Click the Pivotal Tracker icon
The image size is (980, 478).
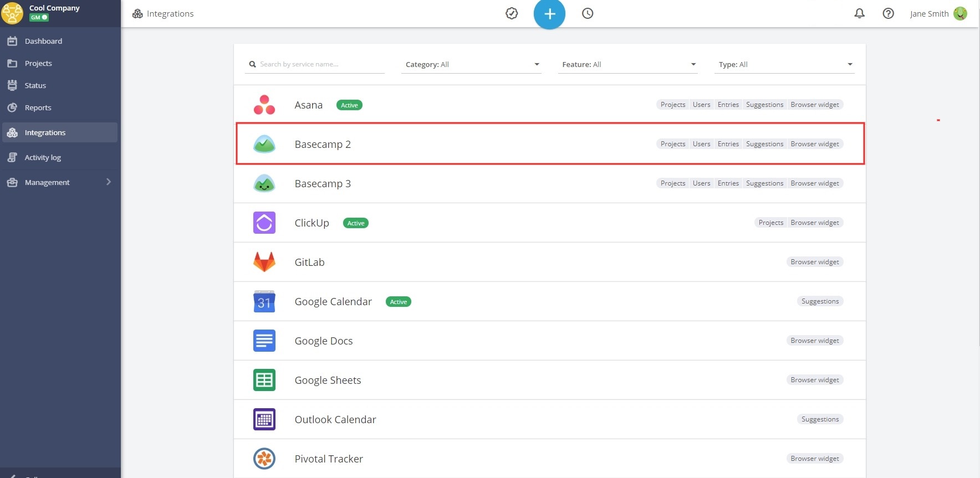pyautogui.click(x=264, y=459)
